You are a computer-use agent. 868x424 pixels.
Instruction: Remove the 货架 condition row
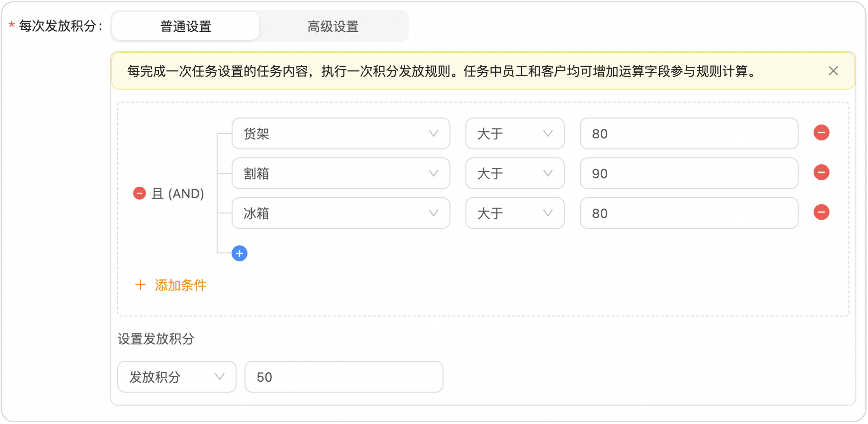(x=821, y=132)
